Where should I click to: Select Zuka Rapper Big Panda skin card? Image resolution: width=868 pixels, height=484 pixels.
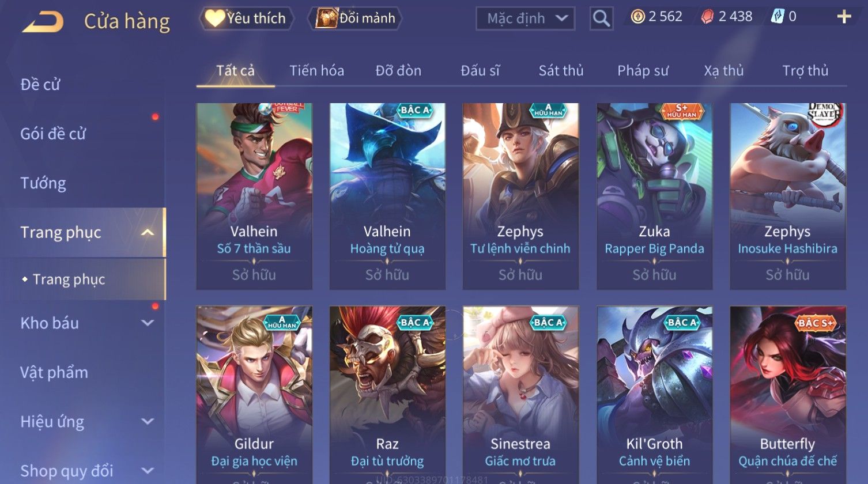(x=654, y=196)
